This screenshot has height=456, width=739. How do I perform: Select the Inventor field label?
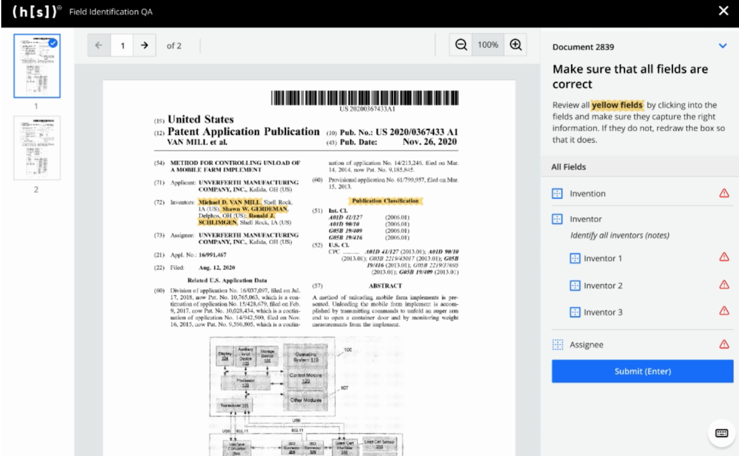[585, 219]
